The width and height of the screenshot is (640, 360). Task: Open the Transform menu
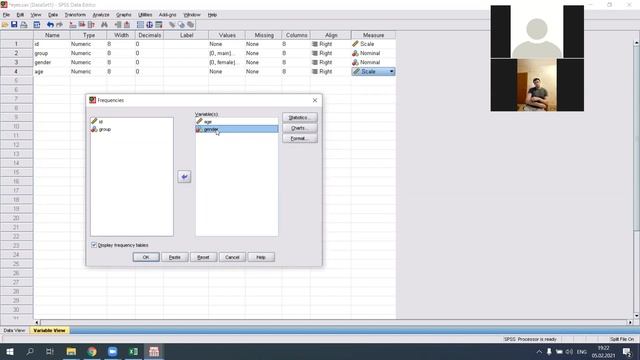point(75,15)
